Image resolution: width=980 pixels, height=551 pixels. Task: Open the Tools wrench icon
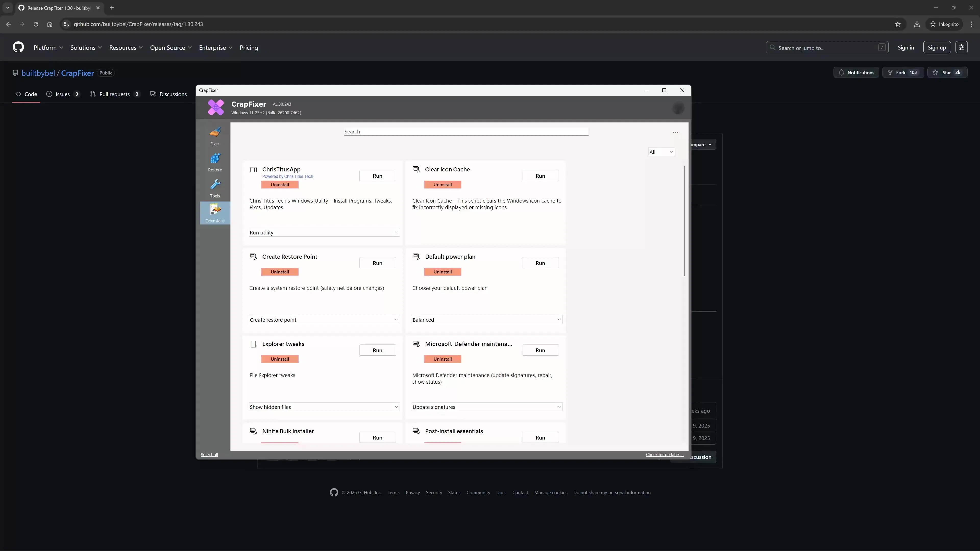[x=215, y=188]
